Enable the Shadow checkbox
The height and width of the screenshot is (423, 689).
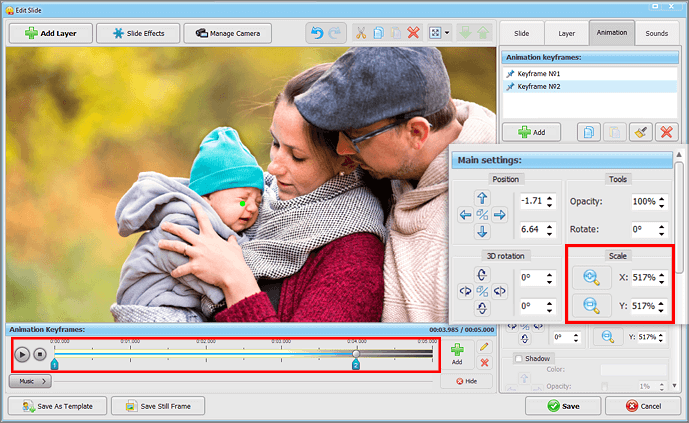[x=519, y=359]
